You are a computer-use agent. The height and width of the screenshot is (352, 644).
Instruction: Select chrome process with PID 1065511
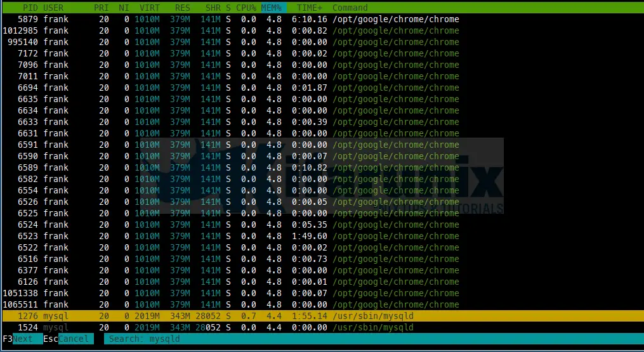323,304
